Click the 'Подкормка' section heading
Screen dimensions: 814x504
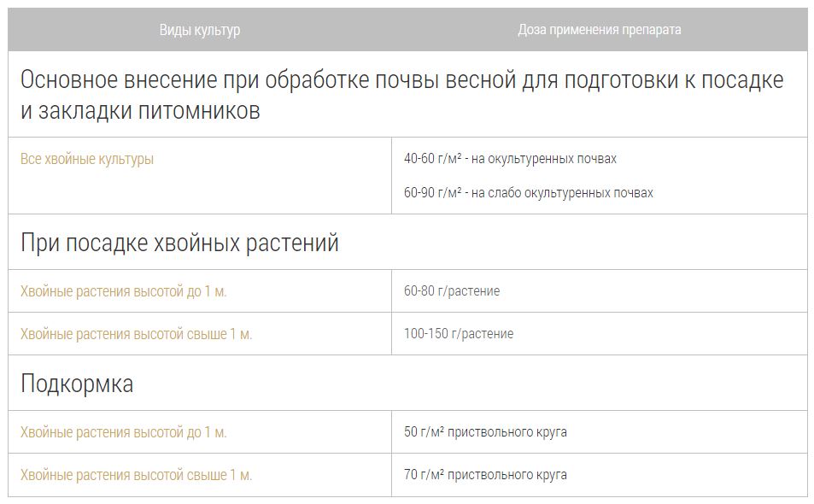click(x=77, y=384)
